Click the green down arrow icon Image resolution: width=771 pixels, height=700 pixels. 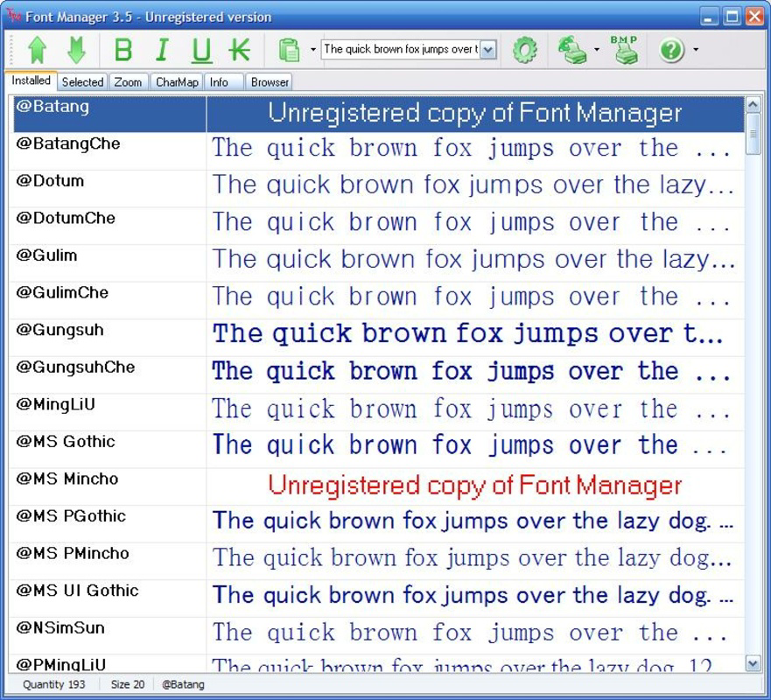click(x=76, y=50)
